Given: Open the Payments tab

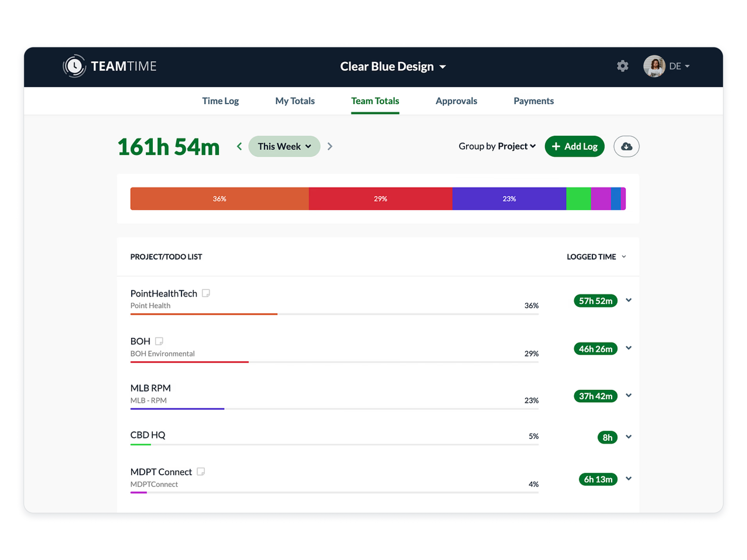Looking at the screenshot, I should point(534,101).
